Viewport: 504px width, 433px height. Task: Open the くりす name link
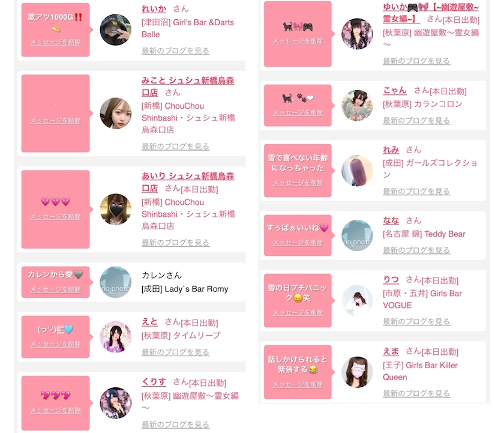tap(154, 382)
